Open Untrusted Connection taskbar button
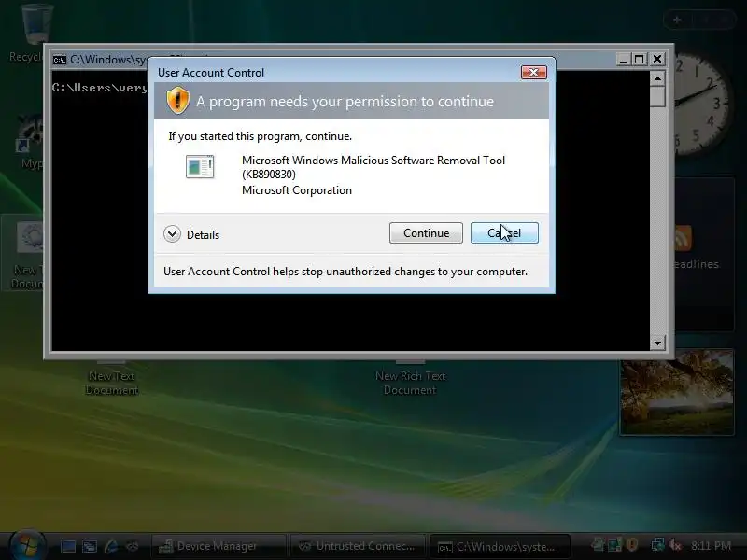This screenshot has width=747, height=560. [359, 546]
